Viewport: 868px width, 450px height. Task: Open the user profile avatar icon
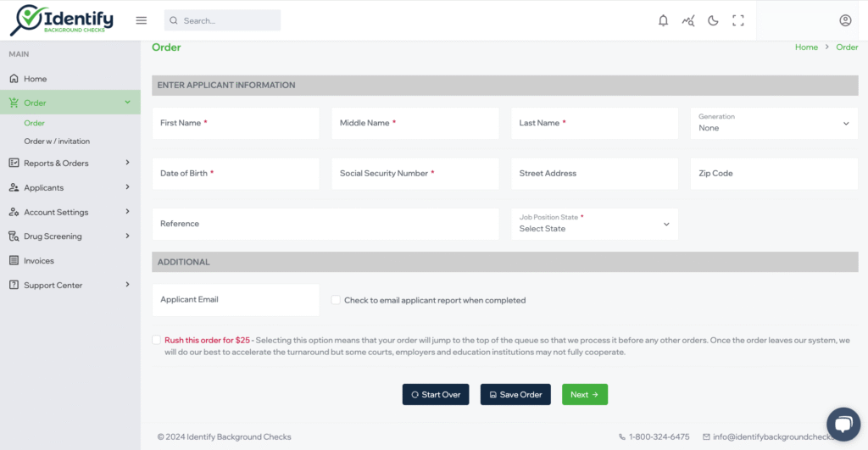click(845, 20)
